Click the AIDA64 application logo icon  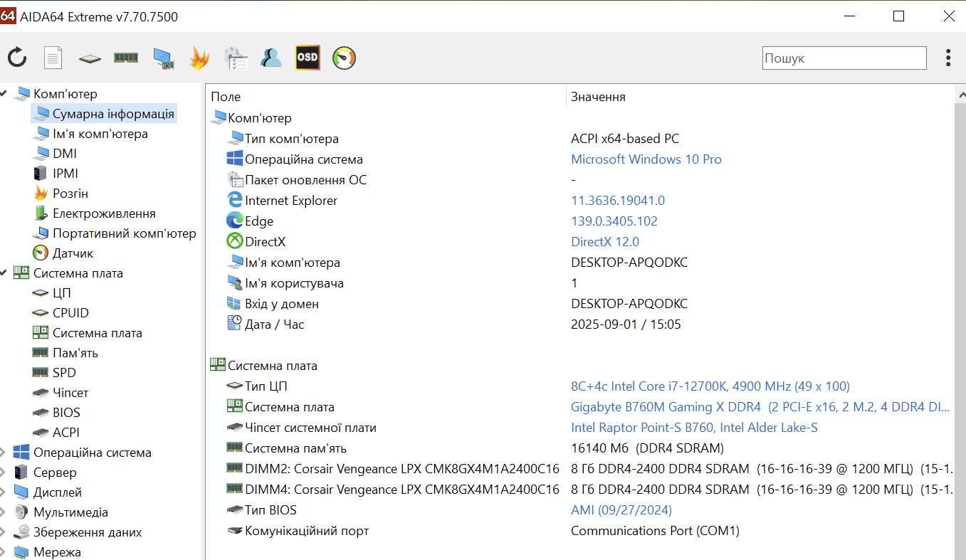click(x=8, y=16)
